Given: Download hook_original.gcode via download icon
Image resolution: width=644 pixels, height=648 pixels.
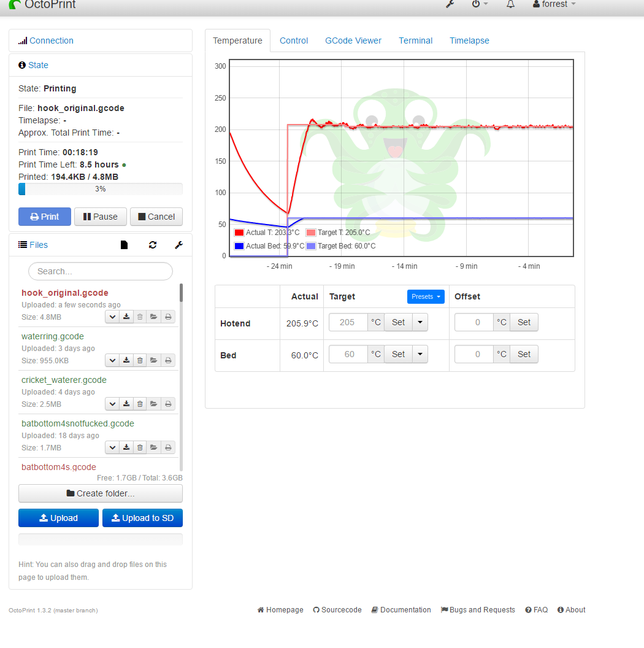Looking at the screenshot, I should (x=126, y=317).
